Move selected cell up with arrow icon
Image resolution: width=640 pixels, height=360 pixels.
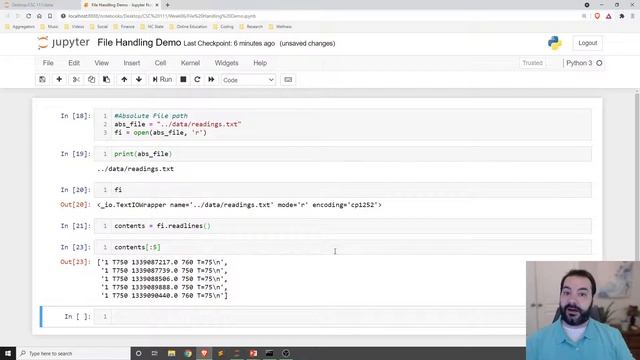tap(124, 80)
